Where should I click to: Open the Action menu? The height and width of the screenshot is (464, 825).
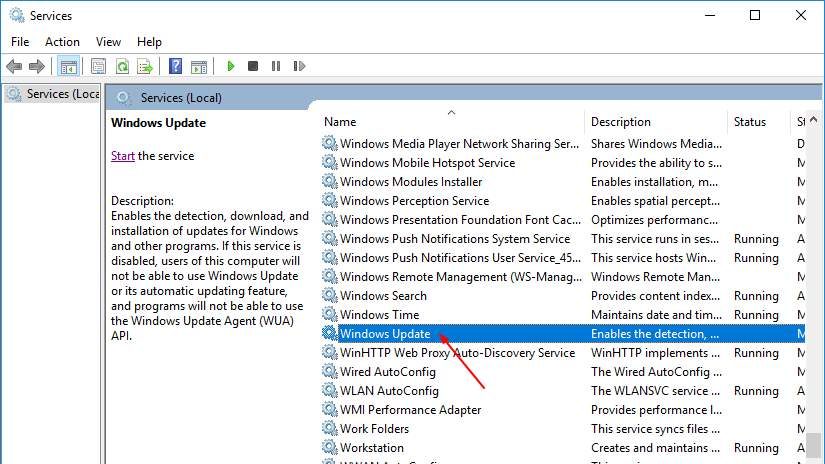(62, 42)
